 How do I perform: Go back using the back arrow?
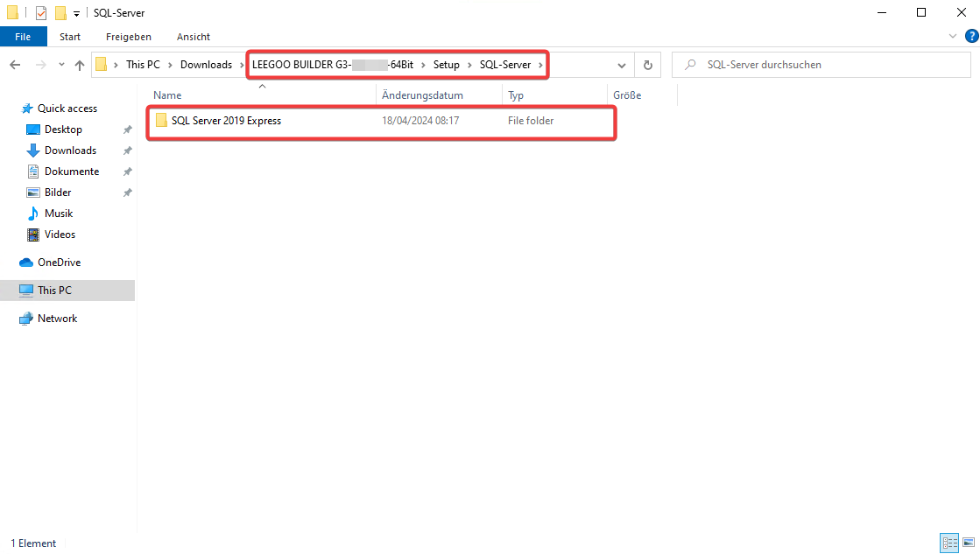click(x=15, y=65)
